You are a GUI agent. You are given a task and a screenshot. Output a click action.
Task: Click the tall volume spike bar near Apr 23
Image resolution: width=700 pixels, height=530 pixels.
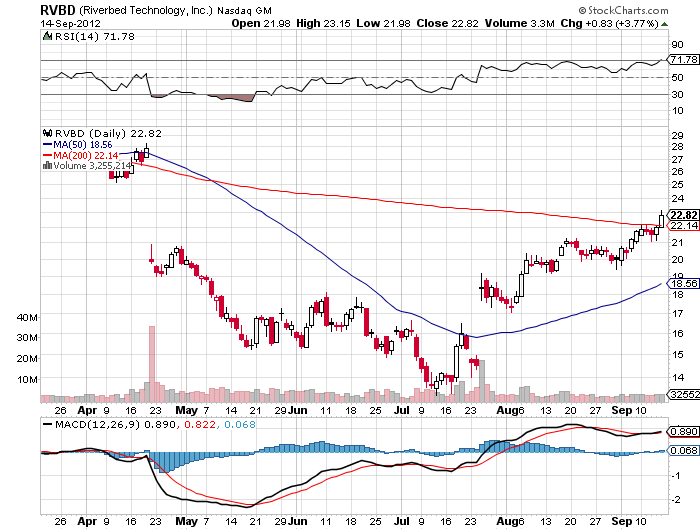click(x=152, y=364)
